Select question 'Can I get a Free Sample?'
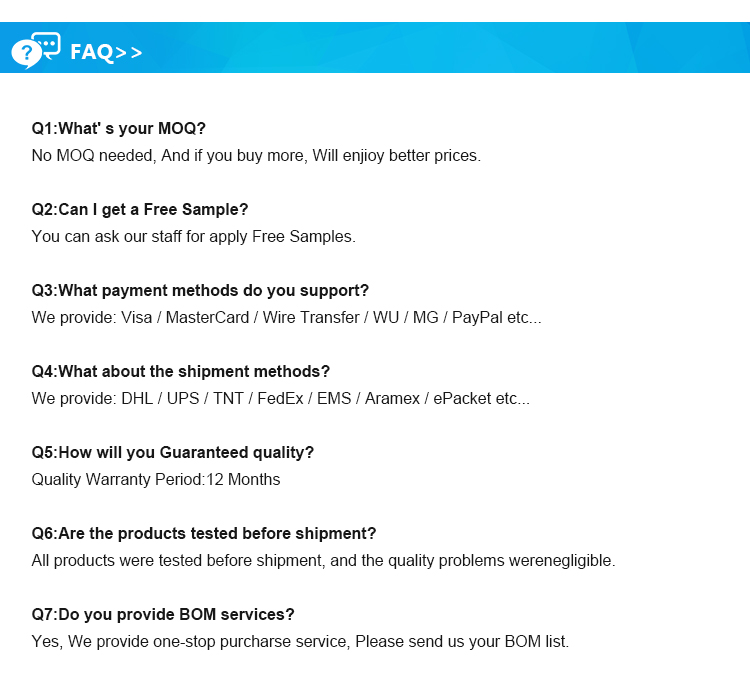The height and width of the screenshot is (676, 750). pyautogui.click(x=139, y=210)
